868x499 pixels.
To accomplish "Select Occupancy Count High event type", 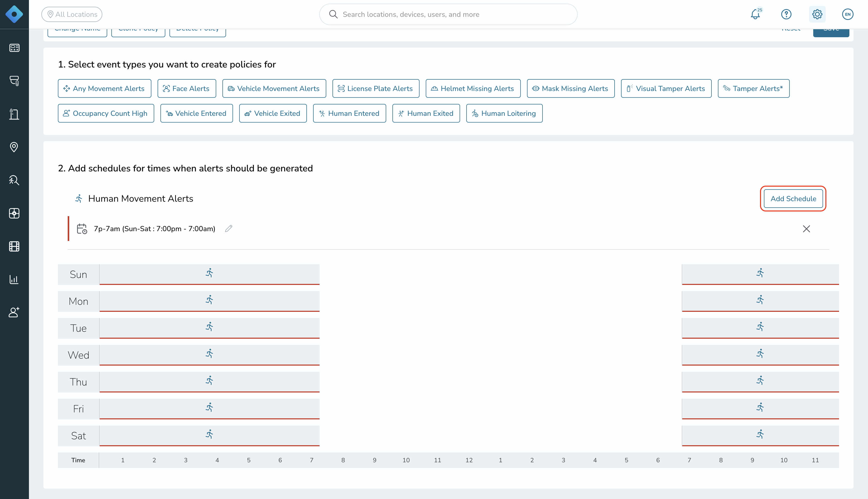I will tap(106, 114).
